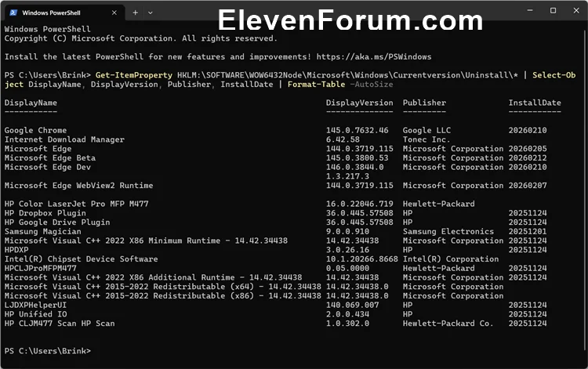The image size is (588, 369).
Task: Click the bottom PS C:\Users\Brink> prompt
Action: 48,351
